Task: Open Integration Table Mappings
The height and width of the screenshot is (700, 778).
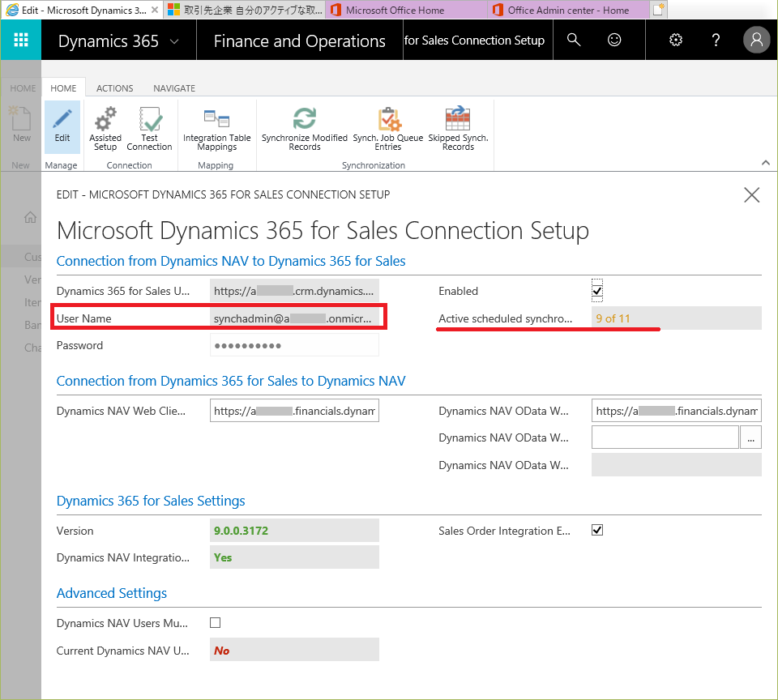Action: point(217,129)
